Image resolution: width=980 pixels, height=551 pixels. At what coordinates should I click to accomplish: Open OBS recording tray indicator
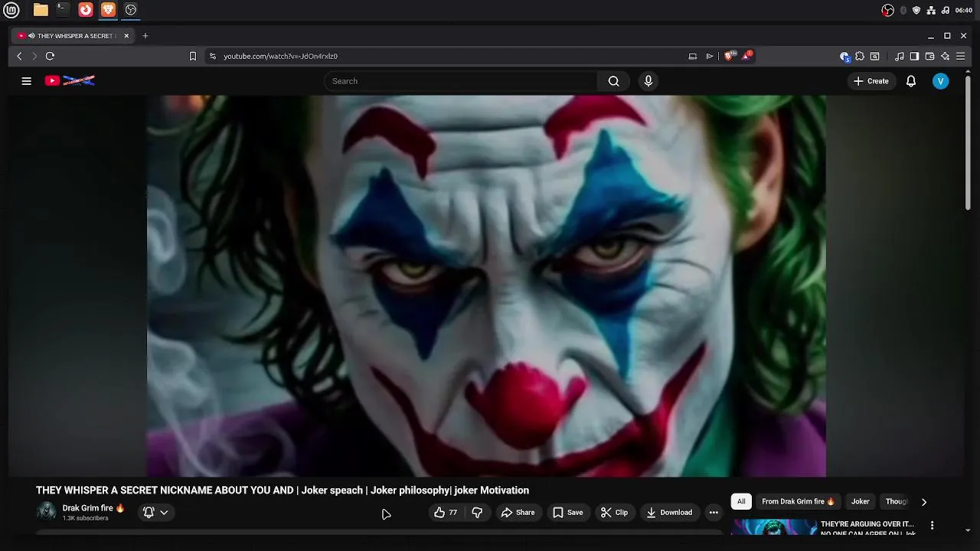pos(888,10)
